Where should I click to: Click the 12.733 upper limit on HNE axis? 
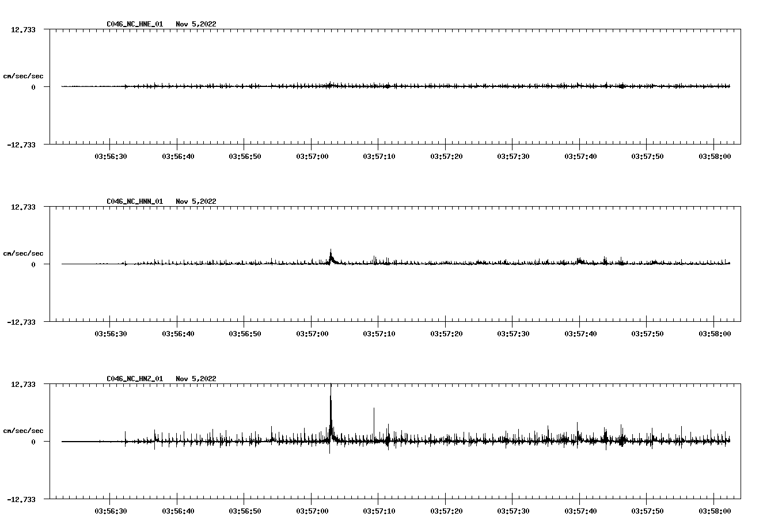[23, 30]
